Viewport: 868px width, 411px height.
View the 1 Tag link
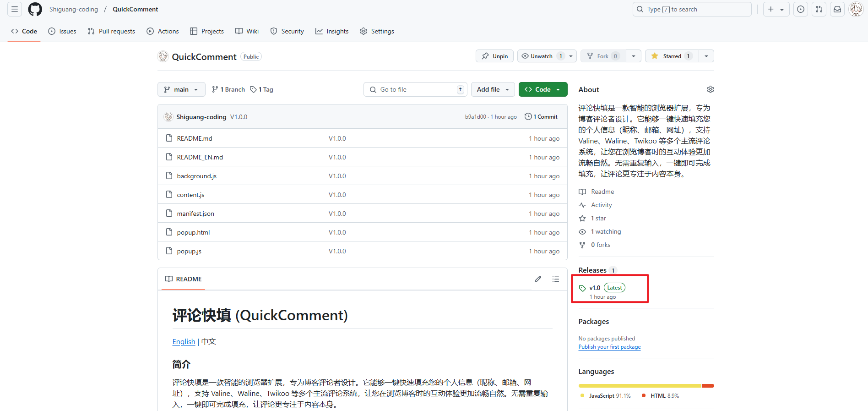pos(261,89)
